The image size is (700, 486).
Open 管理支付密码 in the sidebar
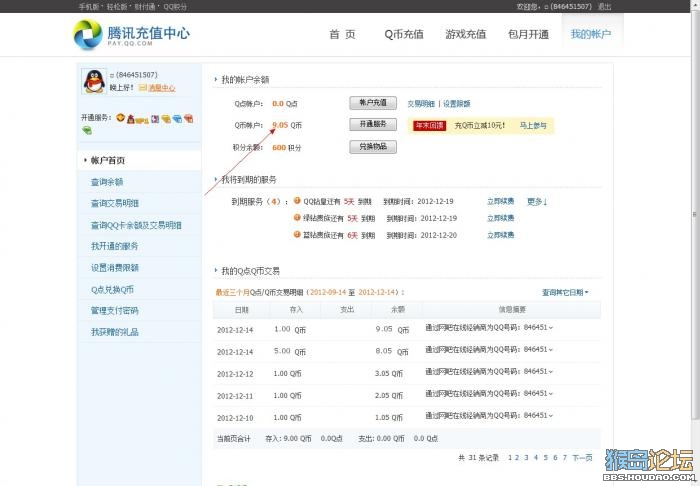[x=115, y=310]
